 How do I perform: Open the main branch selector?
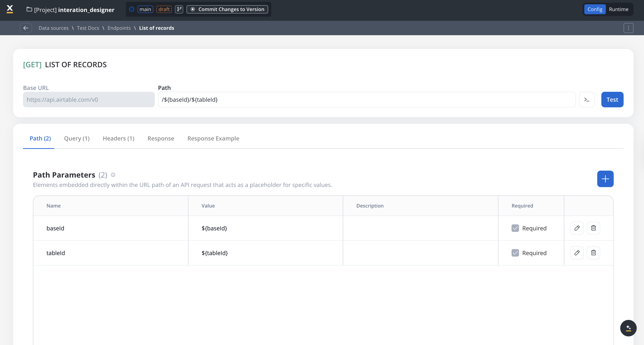(x=145, y=9)
